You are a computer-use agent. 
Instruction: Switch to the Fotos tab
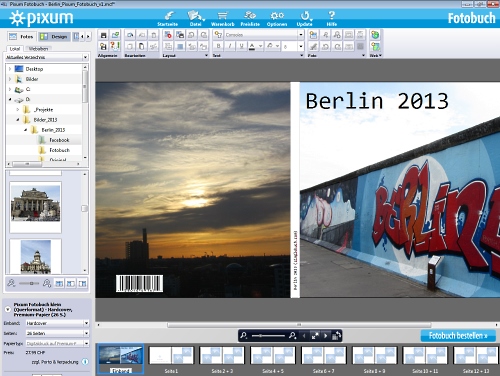pos(21,36)
